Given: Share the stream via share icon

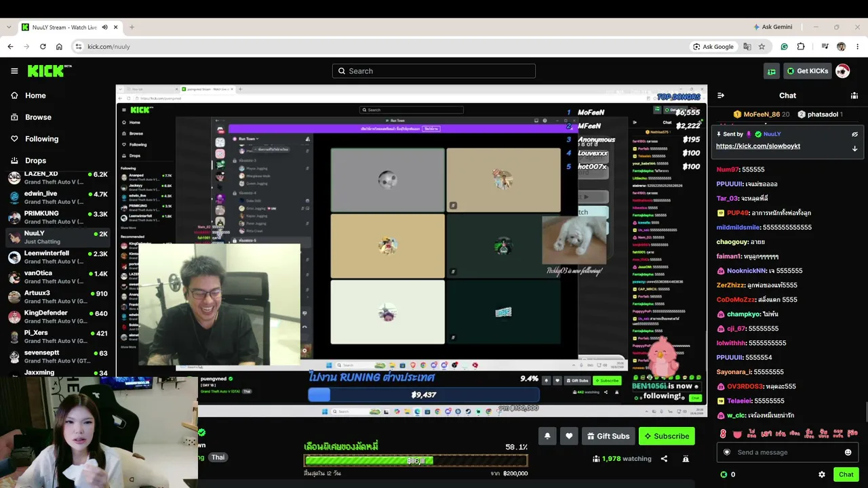Looking at the screenshot, I should click(x=664, y=459).
